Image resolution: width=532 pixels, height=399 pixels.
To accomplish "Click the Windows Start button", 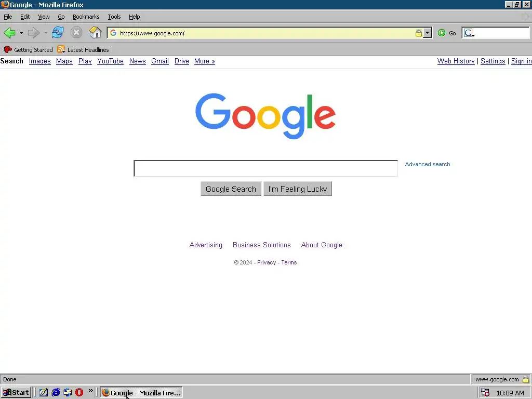I will coord(16,393).
